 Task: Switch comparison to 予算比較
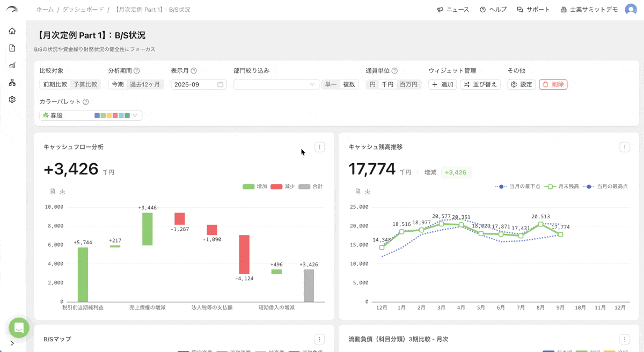[x=85, y=84]
